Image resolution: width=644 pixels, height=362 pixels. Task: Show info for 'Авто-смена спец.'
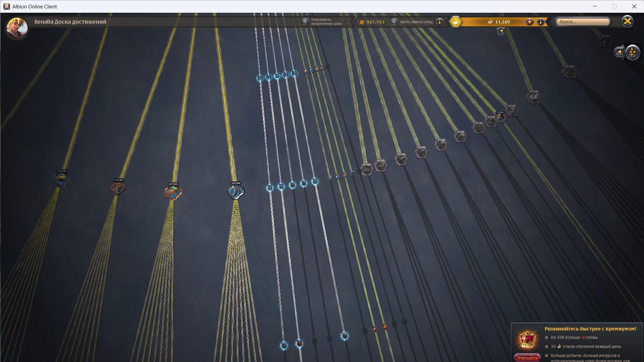coord(440,22)
